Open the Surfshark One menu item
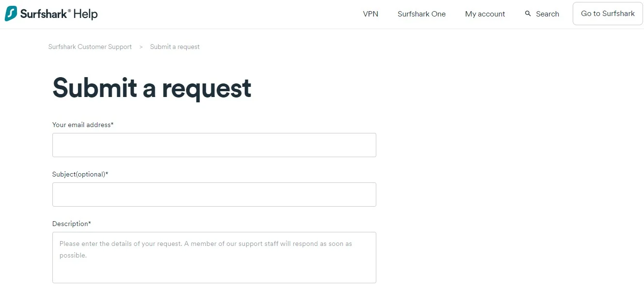This screenshot has width=644, height=292. (421, 14)
